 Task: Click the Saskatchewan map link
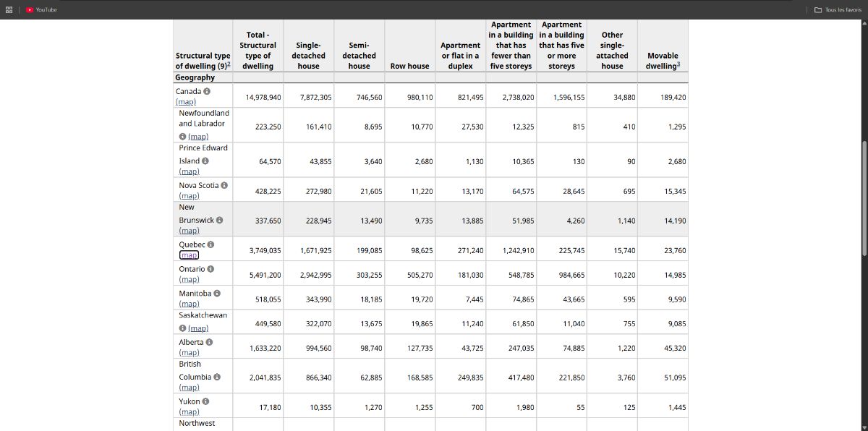198,328
